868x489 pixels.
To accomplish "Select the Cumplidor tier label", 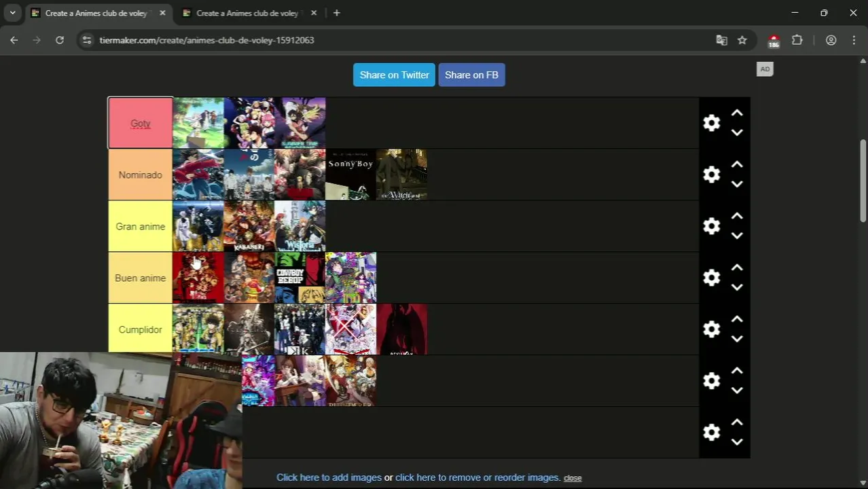I will [141, 329].
